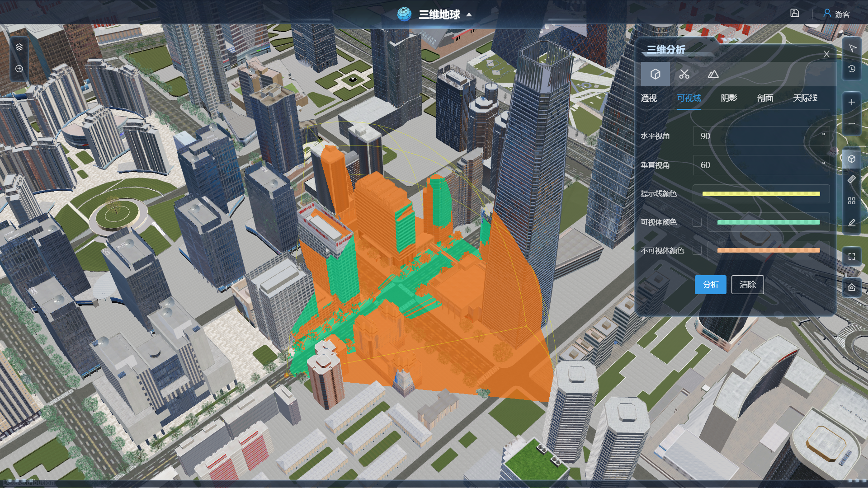This screenshot has height=488, width=868.
Task: Click the 清除 button
Action: (x=747, y=285)
